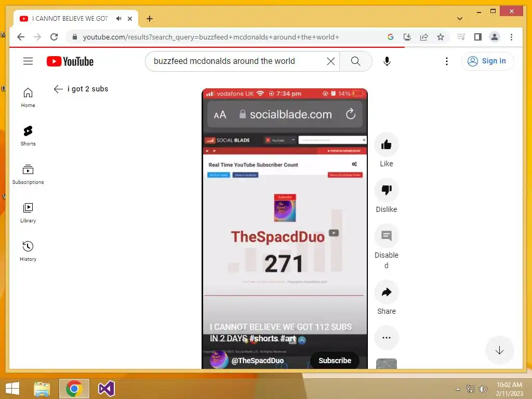Show hidden tray icons arrow

coord(458,389)
